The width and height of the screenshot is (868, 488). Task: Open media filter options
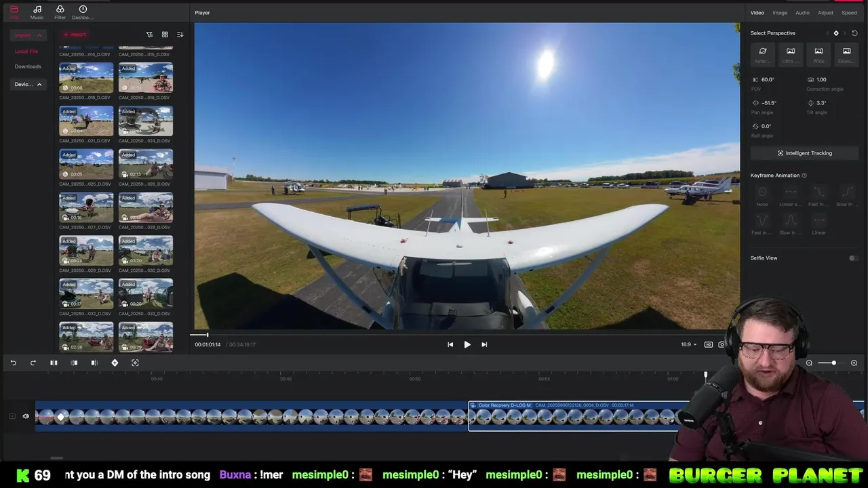click(x=150, y=35)
